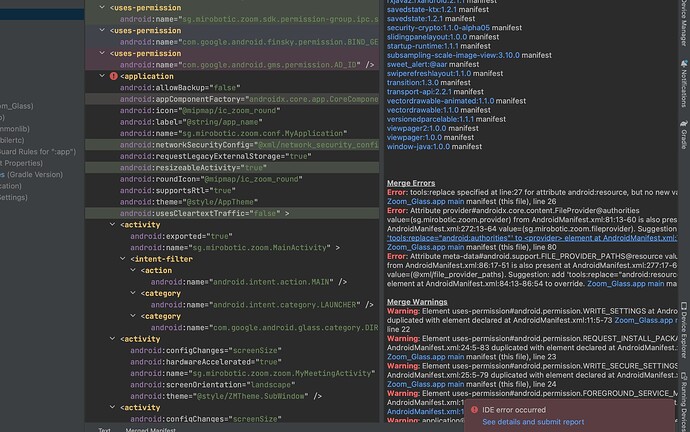Open the viewpager:1.0.0 manifest link
Viewport: 690px width, 432px height.
pyautogui.click(x=414, y=138)
